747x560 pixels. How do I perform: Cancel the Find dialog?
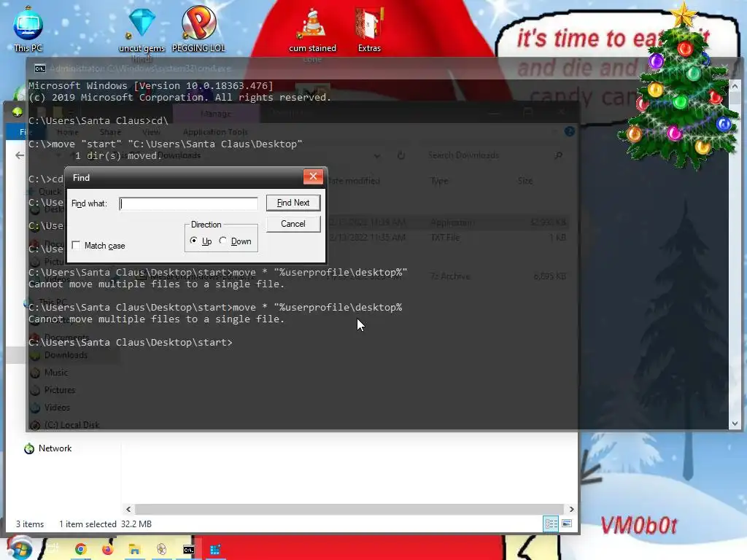point(293,224)
